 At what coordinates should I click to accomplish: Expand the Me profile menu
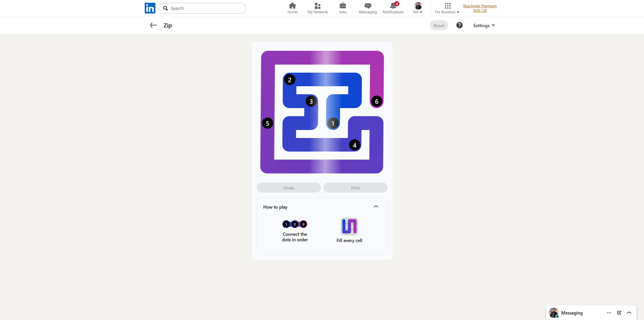[x=418, y=8]
